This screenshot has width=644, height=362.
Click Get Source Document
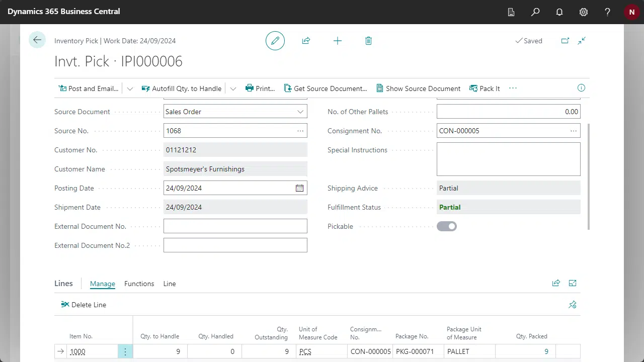coord(326,88)
